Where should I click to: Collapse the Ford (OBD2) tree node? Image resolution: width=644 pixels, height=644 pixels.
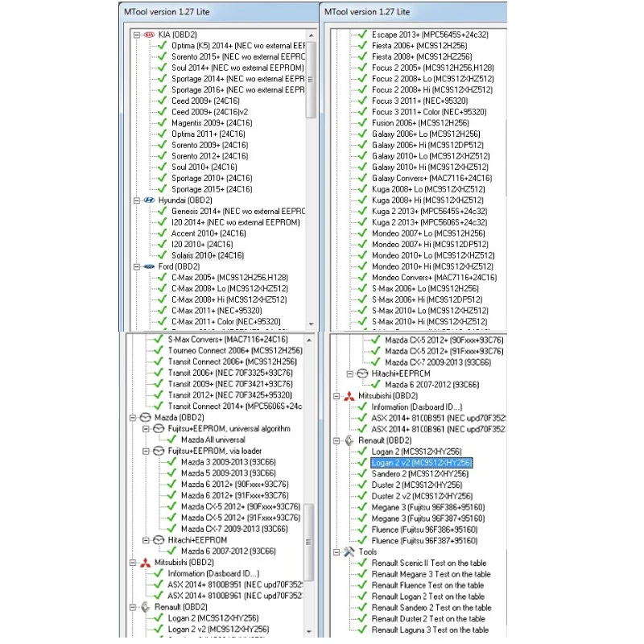136,266
